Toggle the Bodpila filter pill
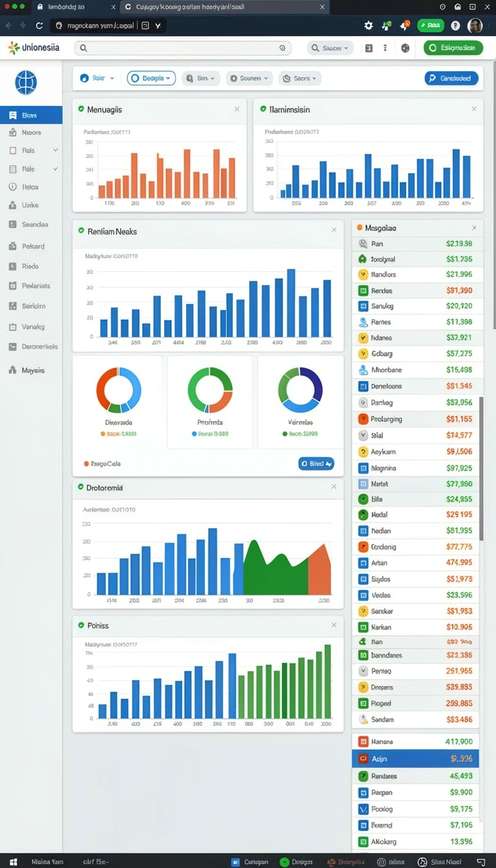The width and height of the screenshot is (496, 868). (x=151, y=78)
